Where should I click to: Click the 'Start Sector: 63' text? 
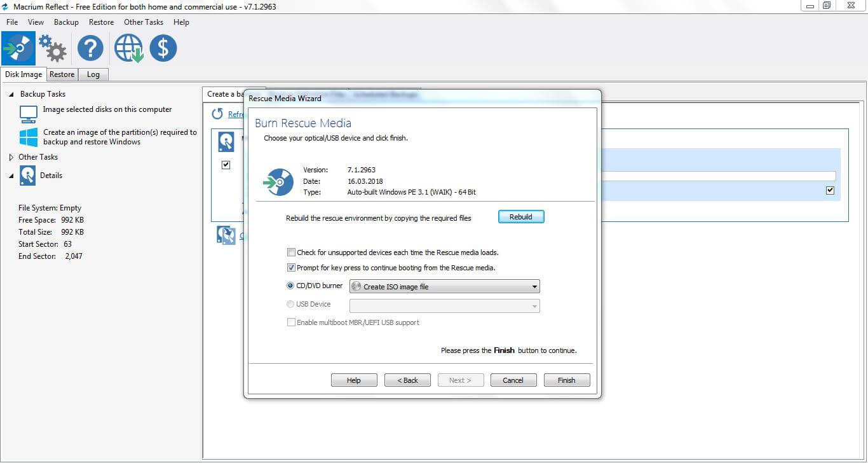click(46, 244)
